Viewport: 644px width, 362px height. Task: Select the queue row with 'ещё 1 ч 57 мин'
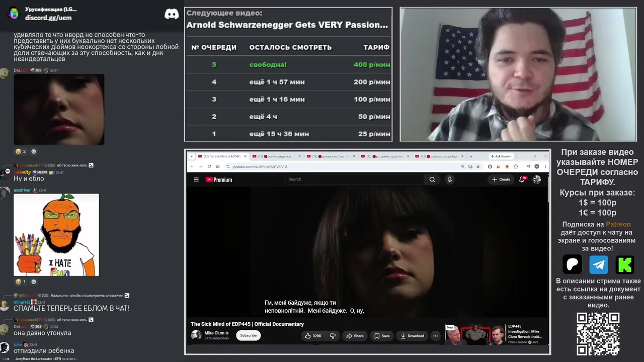point(288,82)
